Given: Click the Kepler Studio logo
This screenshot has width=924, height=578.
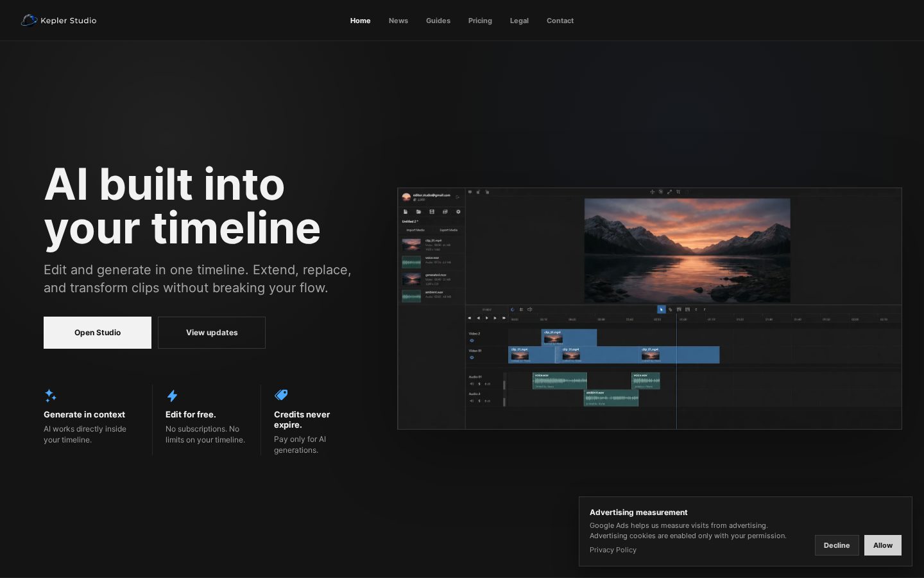Looking at the screenshot, I should (58, 21).
